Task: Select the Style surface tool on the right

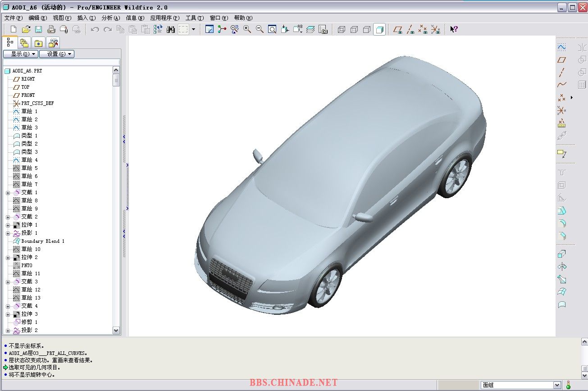Action: pos(561,305)
